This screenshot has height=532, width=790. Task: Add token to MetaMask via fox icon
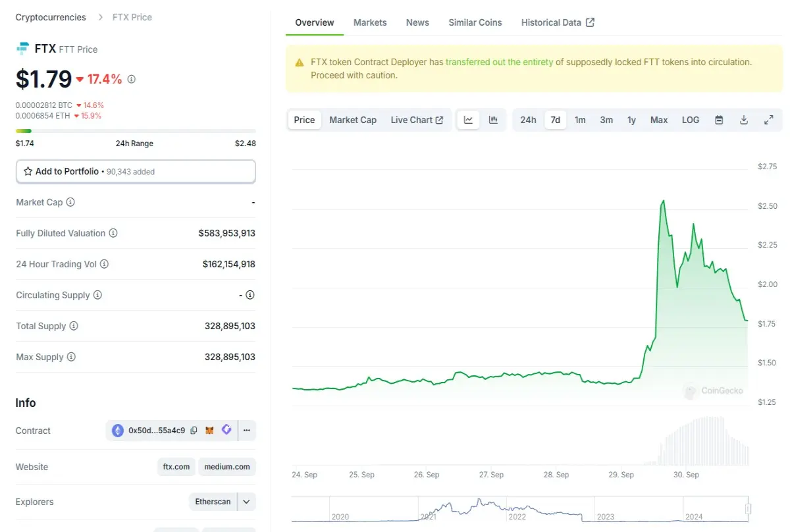[210, 431]
